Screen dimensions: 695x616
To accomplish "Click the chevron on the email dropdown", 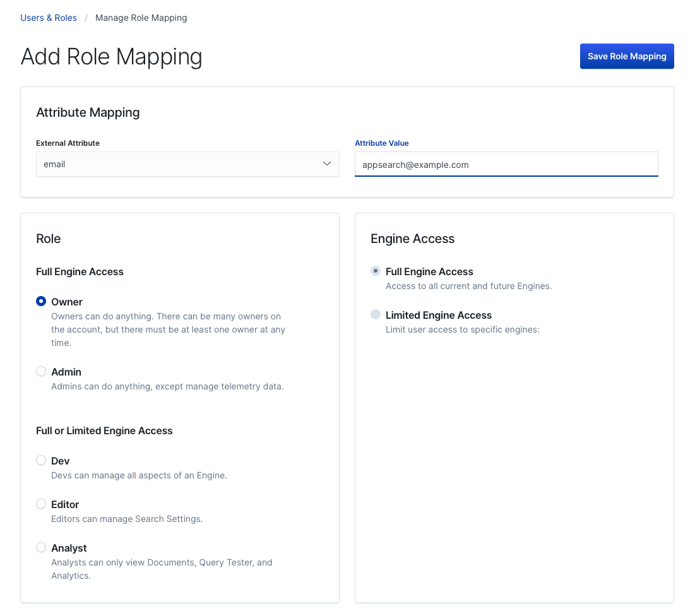I will 327,163.
